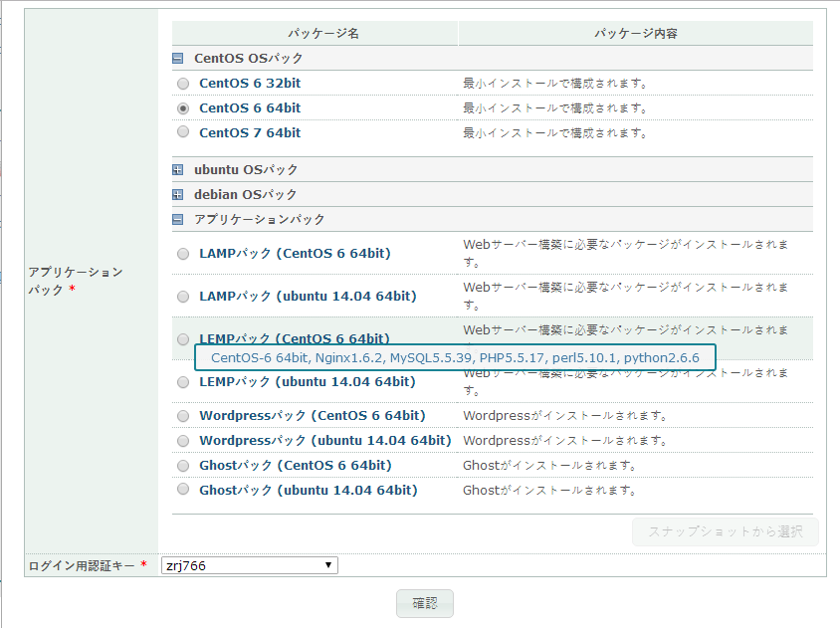The width and height of the screenshot is (840, 628).
Task: Click the 確認 button
Action: click(425, 603)
